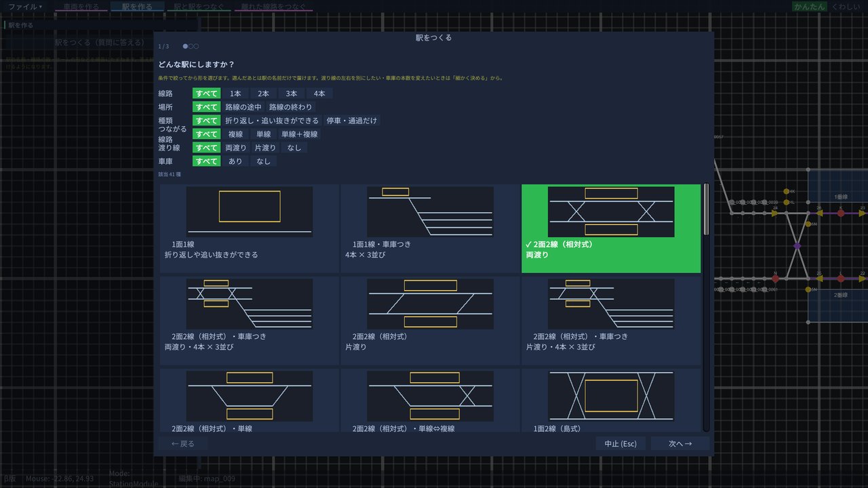Pick 2面2線・車庫つき 両渡り・4本×3並び layout

pos(250,321)
